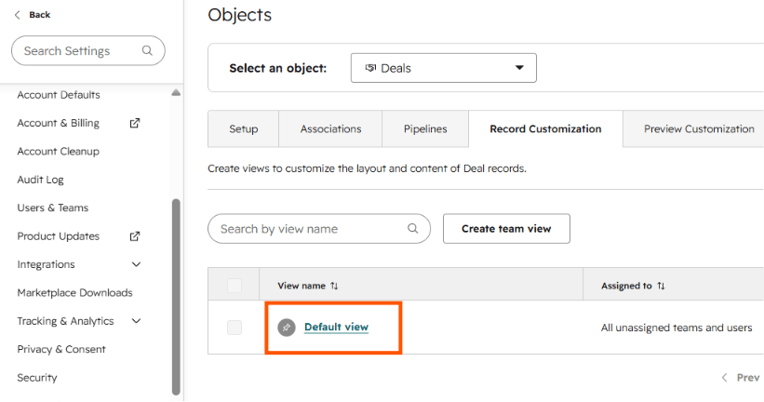This screenshot has width=764, height=402.
Task: Expand the Tracking & Analytics chevron
Action: click(136, 321)
